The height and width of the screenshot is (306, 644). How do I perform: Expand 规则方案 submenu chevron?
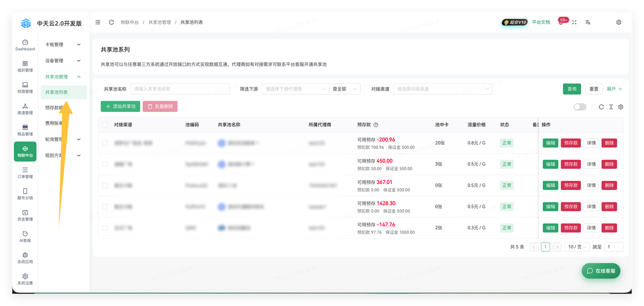[x=79, y=156]
